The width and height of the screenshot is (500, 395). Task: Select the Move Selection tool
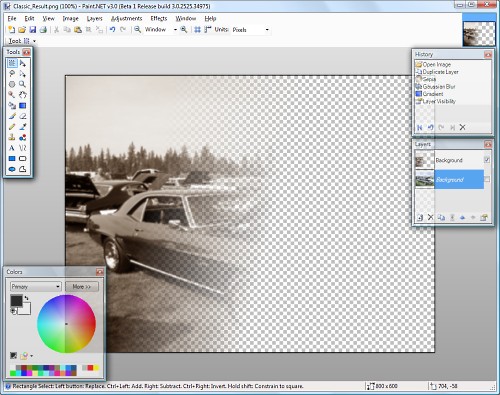[23, 74]
